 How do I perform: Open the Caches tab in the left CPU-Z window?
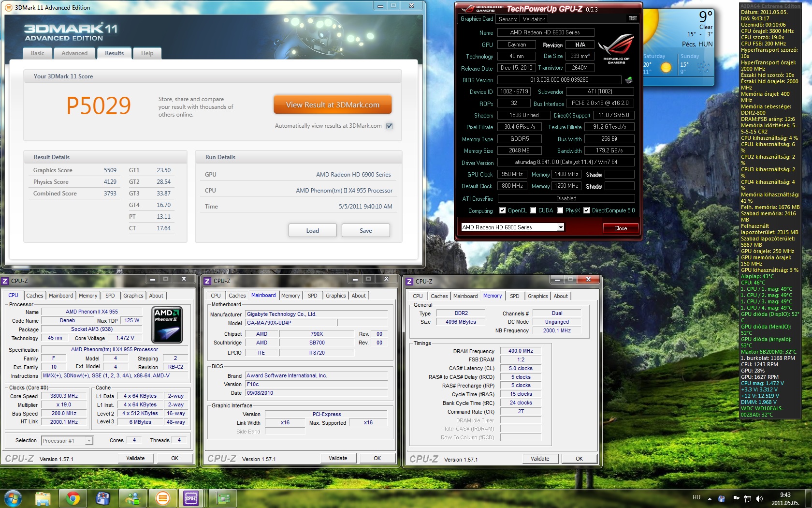pos(35,296)
